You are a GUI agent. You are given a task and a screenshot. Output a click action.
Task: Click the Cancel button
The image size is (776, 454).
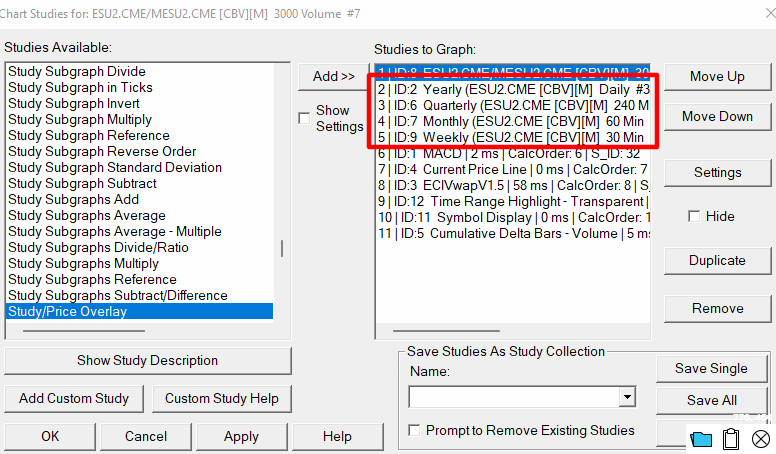click(x=146, y=436)
